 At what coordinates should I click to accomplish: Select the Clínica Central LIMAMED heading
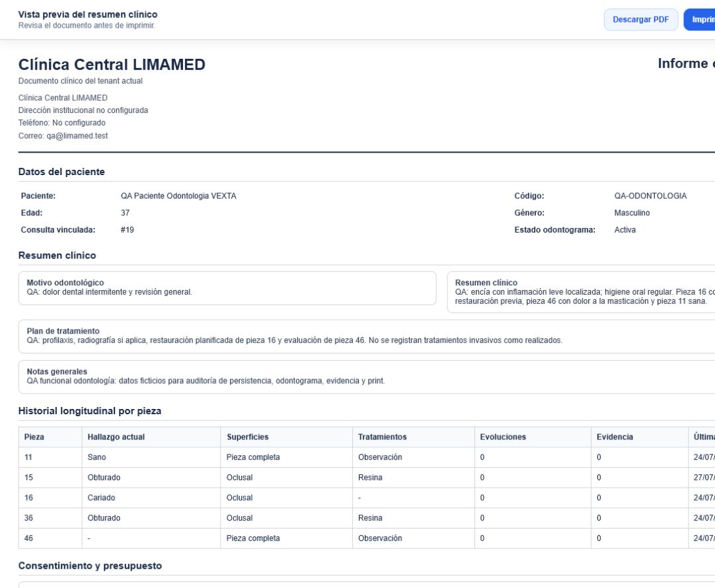tap(112, 64)
